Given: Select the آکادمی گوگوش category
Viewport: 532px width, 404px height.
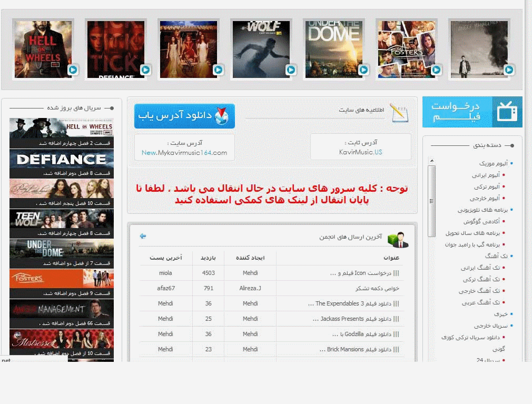Looking at the screenshot, I should click(x=482, y=222).
